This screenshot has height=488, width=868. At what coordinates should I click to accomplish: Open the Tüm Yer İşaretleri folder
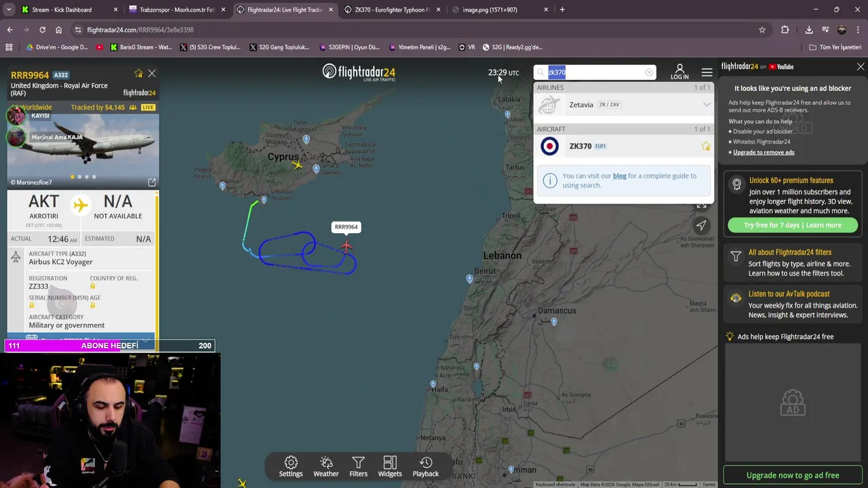(835, 47)
